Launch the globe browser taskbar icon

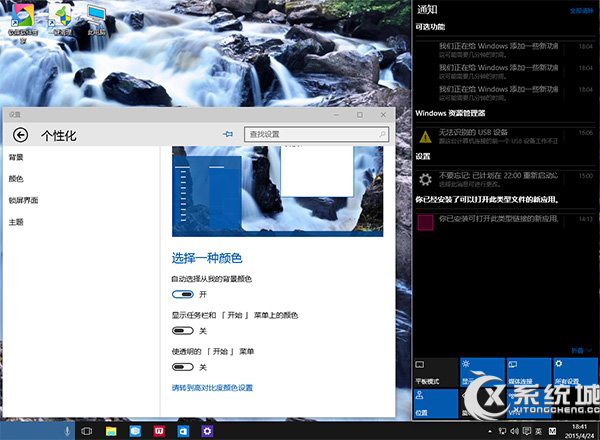click(135, 431)
